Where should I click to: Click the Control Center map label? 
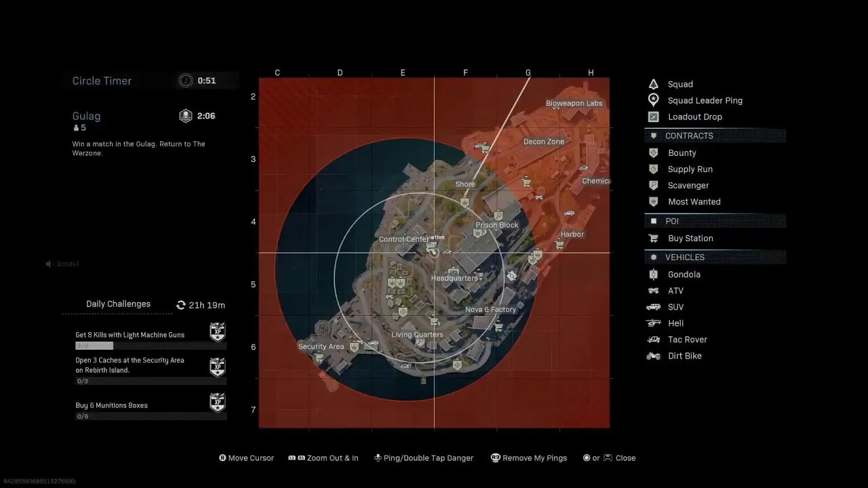[404, 239]
